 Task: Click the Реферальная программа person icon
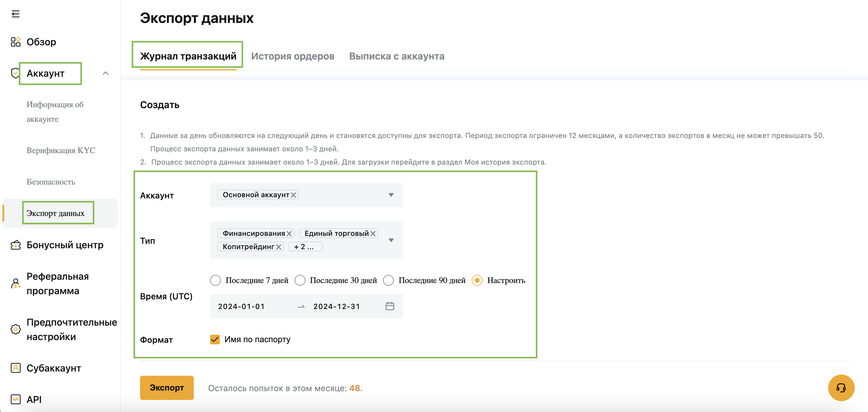tap(15, 284)
